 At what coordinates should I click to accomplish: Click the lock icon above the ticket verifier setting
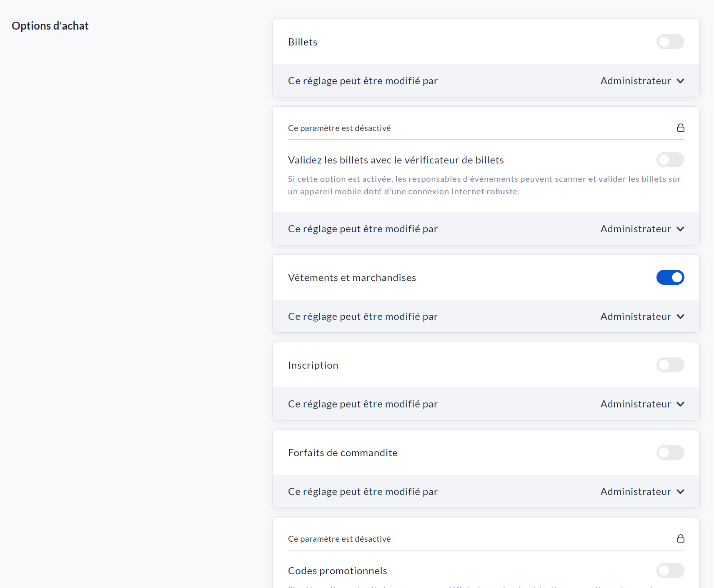click(680, 128)
